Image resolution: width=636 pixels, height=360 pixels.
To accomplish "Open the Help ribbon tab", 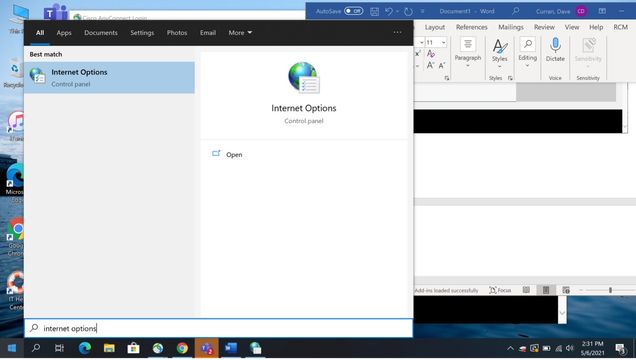I will [596, 27].
